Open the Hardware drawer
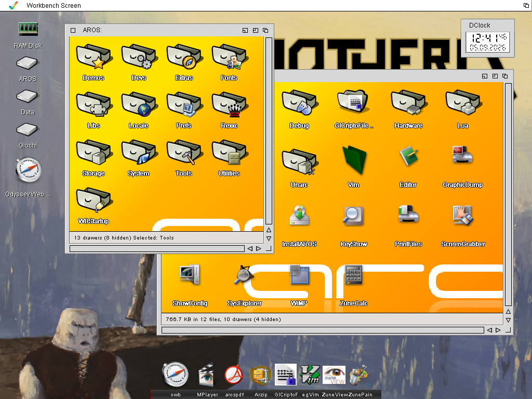 (408, 103)
